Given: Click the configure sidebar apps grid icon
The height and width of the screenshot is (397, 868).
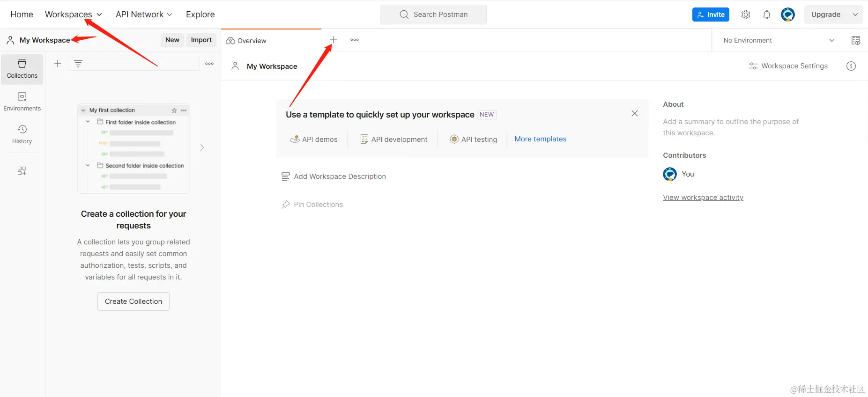Looking at the screenshot, I should (22, 171).
